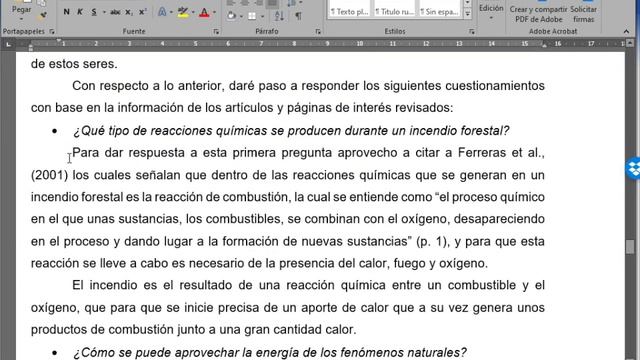The image size is (640, 360).
Task: Open Párrafo dialog launcher
Action: (x=318, y=31)
